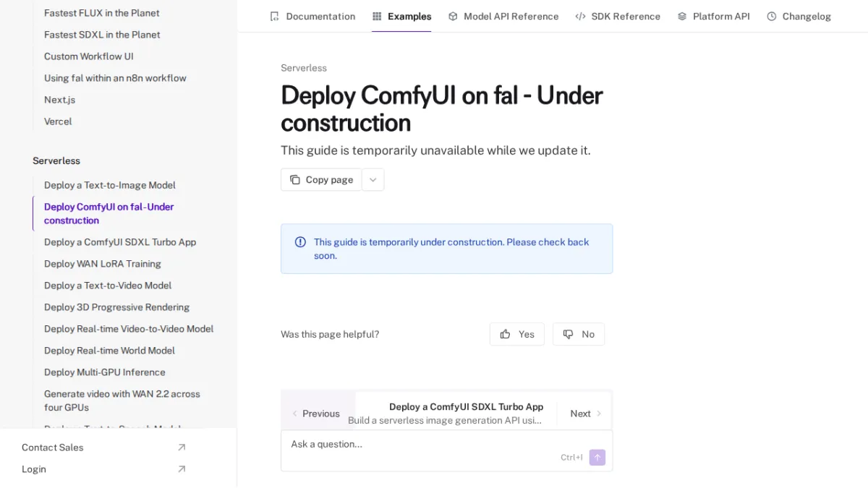Select Deploy ComfyUI on fal sidebar item
868x488 pixels.
(x=109, y=213)
